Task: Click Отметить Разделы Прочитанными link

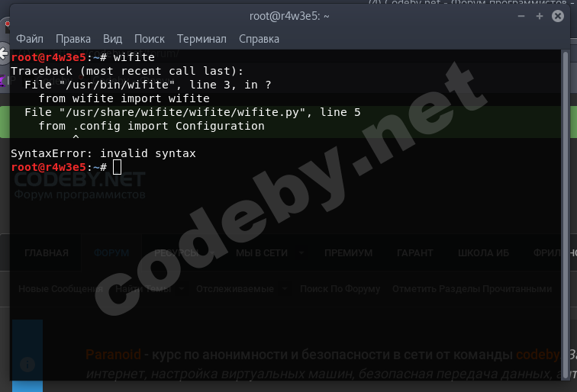Action: pyautogui.click(x=472, y=289)
